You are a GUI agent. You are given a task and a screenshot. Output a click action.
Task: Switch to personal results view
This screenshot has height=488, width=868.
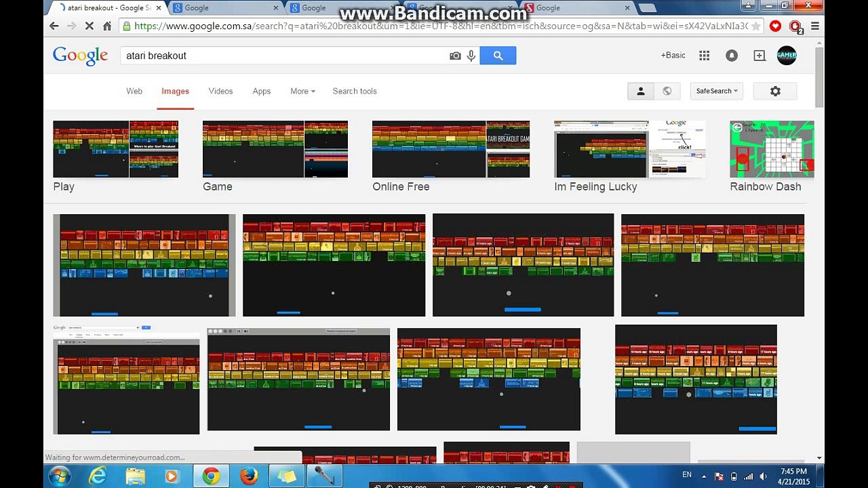click(x=640, y=91)
